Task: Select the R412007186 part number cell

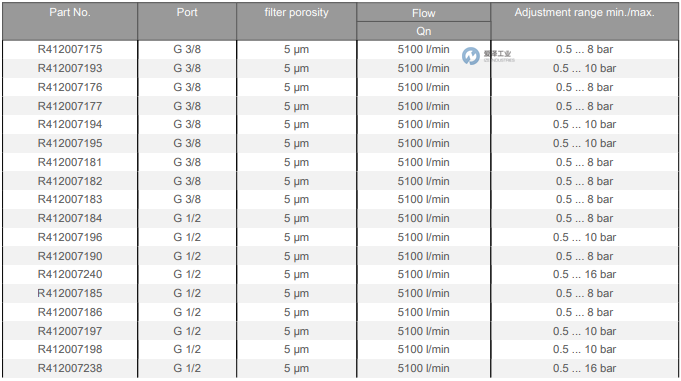Action: point(70,312)
